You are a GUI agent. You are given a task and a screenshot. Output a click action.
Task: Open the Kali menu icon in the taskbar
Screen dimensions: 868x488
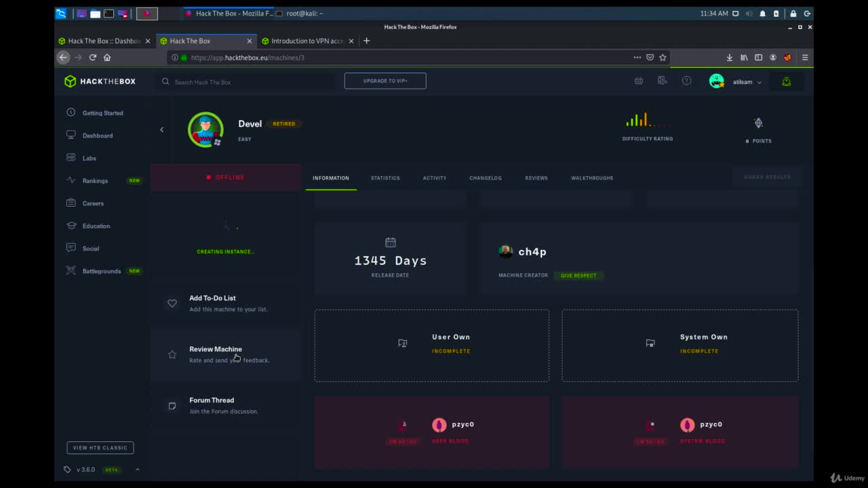61,14
